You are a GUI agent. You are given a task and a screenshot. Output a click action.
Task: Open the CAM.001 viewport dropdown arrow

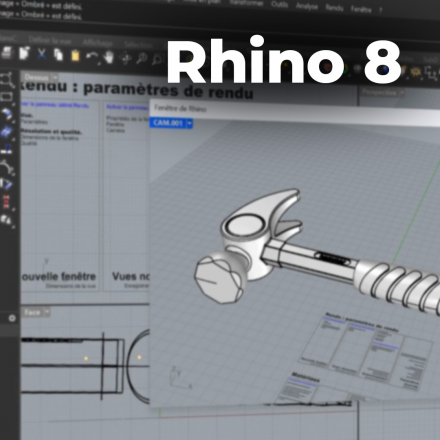tap(189, 123)
